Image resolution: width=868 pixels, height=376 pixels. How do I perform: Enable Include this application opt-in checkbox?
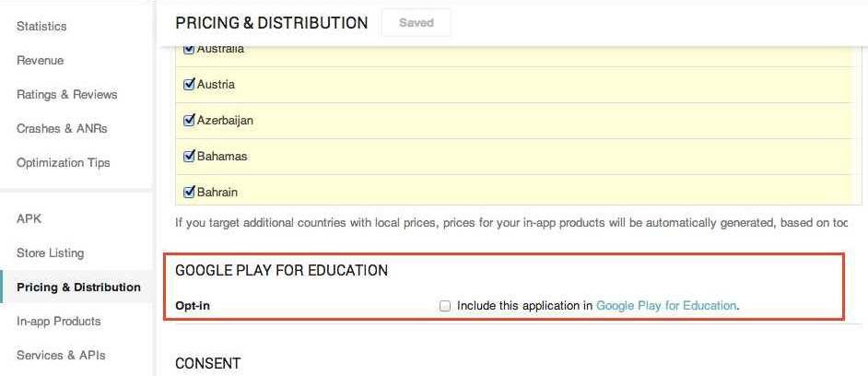[445, 306]
